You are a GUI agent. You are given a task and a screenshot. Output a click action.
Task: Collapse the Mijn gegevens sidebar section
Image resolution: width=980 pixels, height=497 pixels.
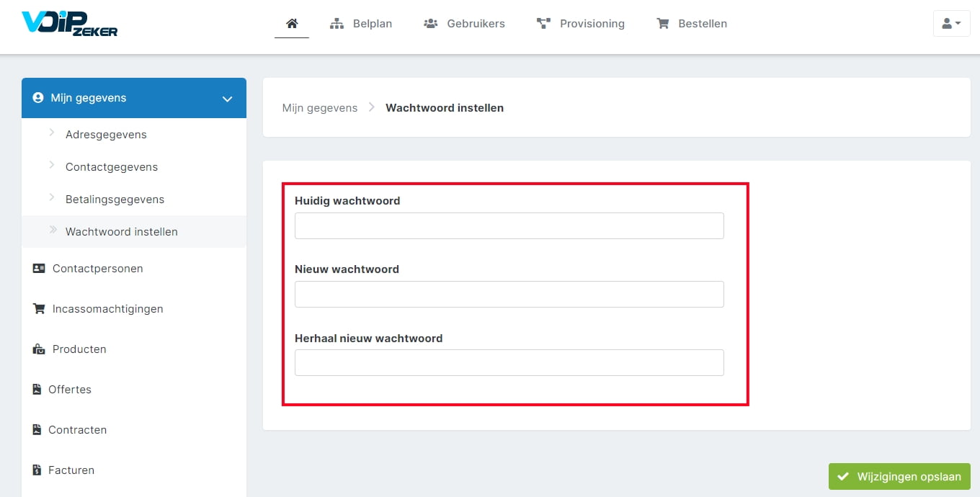[227, 99]
